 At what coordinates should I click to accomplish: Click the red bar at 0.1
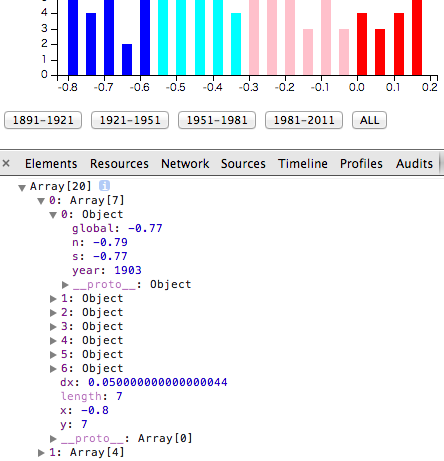click(x=399, y=44)
